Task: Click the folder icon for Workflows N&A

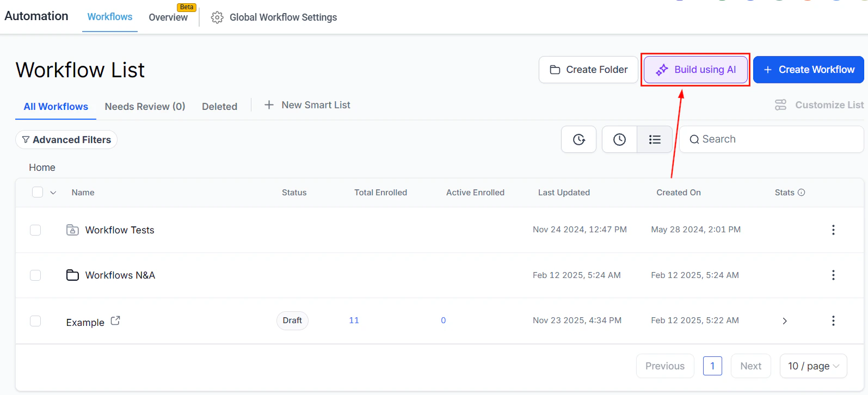Action: click(x=72, y=275)
